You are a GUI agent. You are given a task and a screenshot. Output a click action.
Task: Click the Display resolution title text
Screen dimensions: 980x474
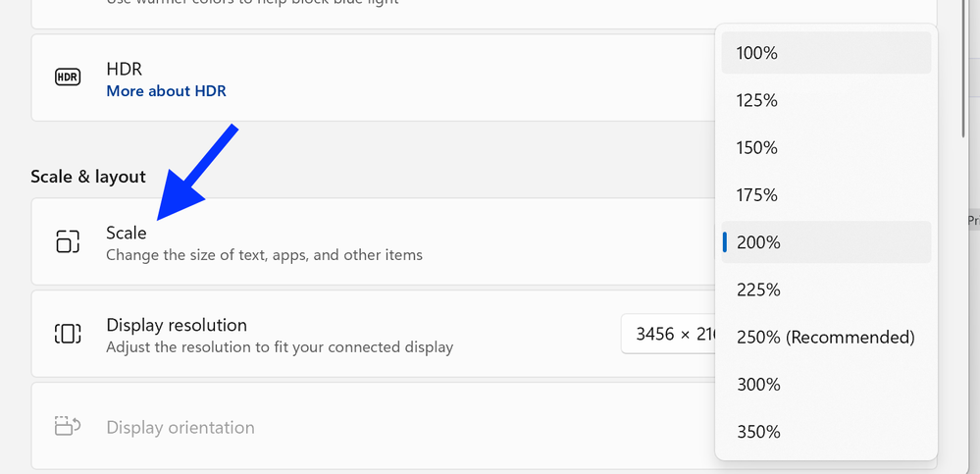click(177, 325)
